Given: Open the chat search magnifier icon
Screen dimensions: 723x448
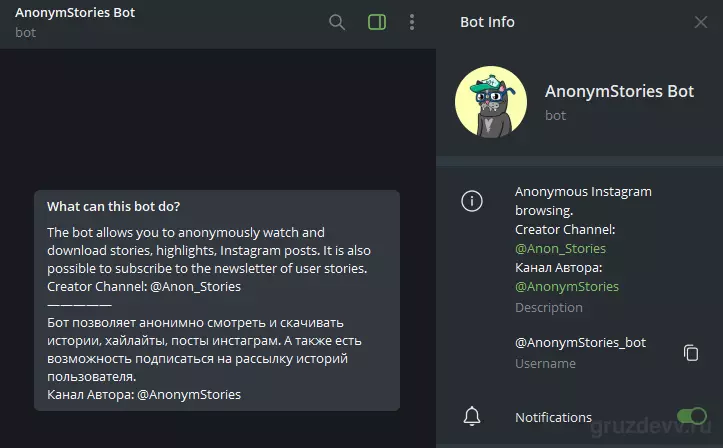Looking at the screenshot, I should [x=337, y=22].
